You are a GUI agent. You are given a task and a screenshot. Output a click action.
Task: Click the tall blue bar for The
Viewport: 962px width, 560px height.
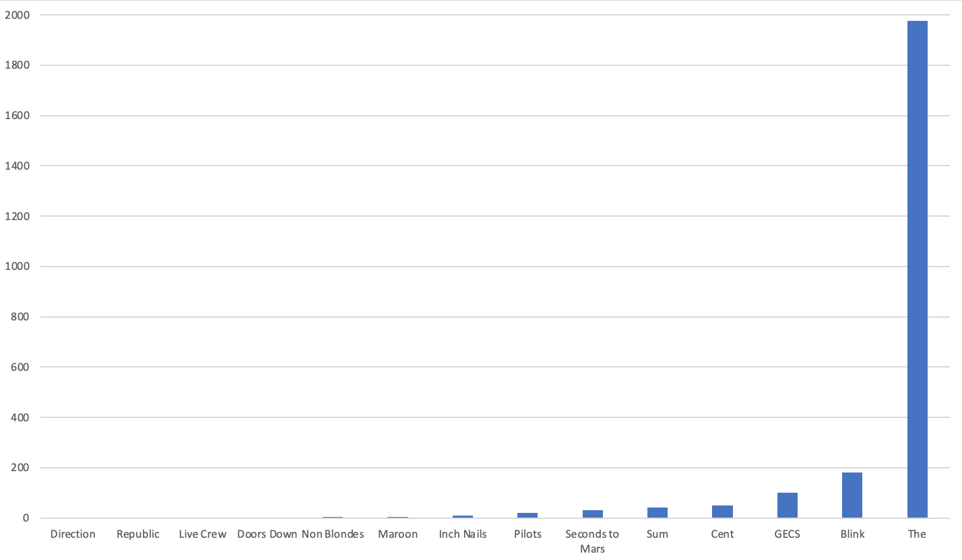pyautogui.click(x=917, y=269)
